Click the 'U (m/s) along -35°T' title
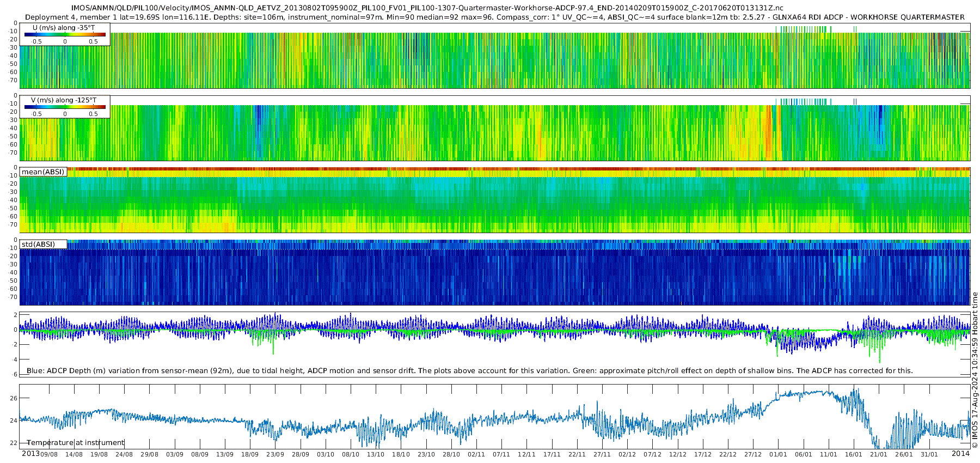980x463 pixels. point(64,27)
